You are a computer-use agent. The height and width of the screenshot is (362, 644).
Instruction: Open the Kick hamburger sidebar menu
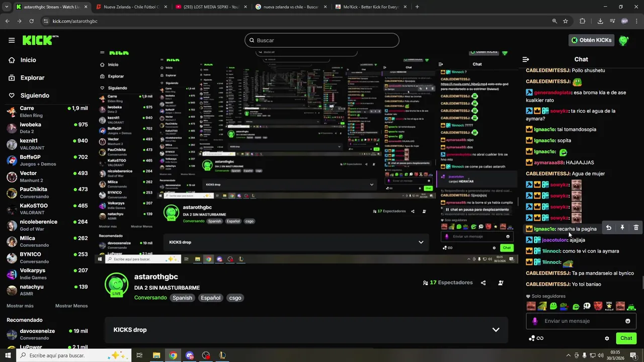click(x=12, y=40)
